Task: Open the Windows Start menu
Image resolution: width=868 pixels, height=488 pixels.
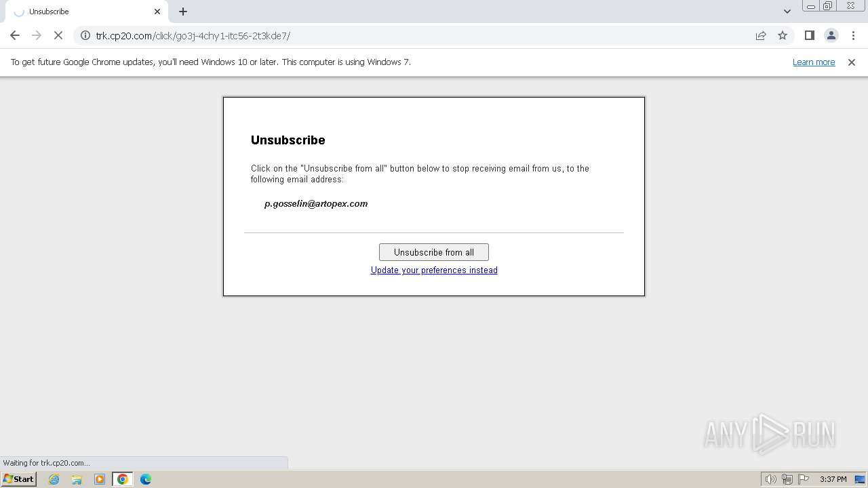Action: 19,479
